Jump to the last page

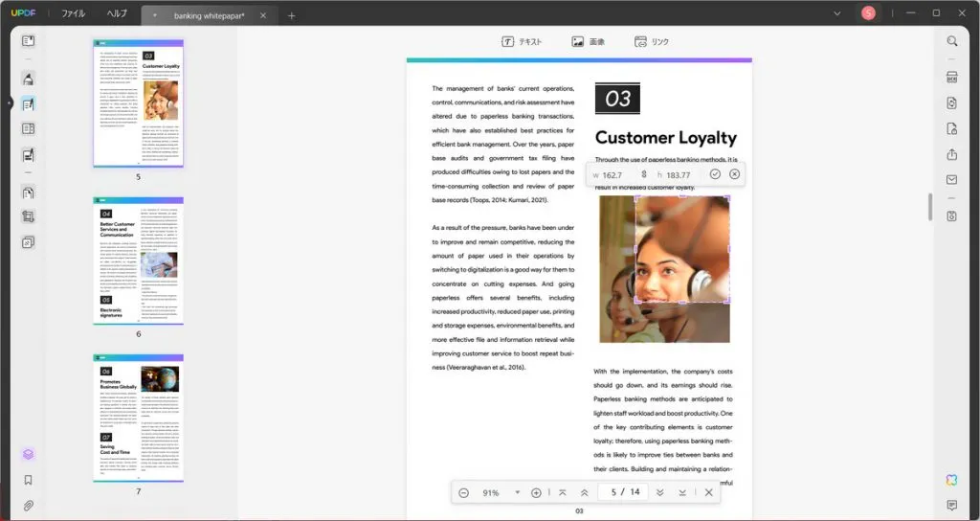pyautogui.click(x=682, y=493)
